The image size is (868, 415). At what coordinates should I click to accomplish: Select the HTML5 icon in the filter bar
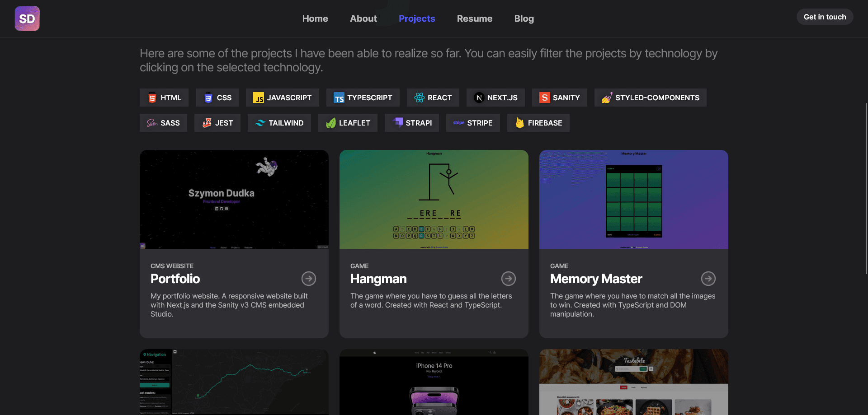(x=153, y=97)
